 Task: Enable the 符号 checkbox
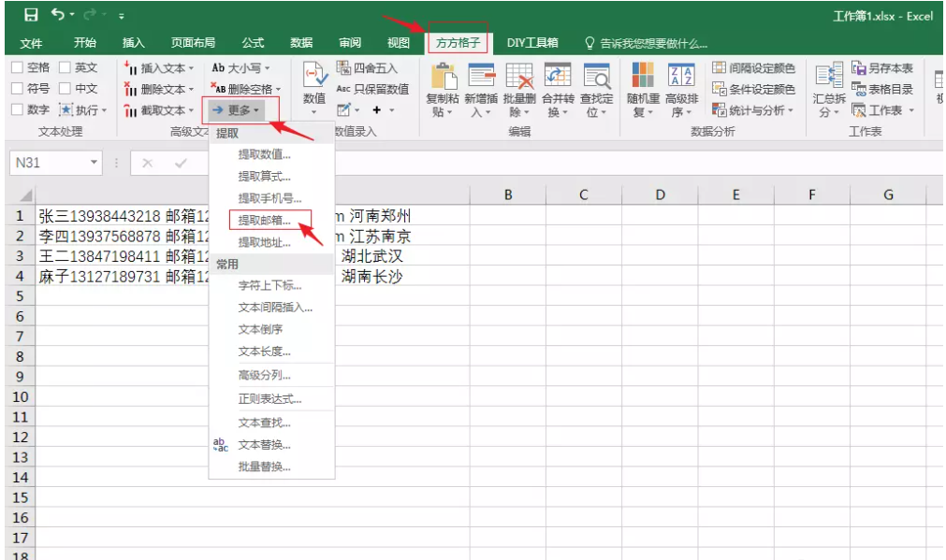tap(18, 89)
